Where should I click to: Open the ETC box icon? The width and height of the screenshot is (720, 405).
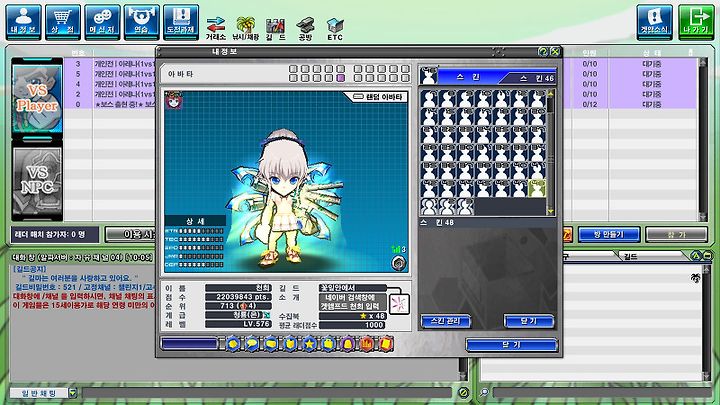pyautogui.click(x=335, y=28)
